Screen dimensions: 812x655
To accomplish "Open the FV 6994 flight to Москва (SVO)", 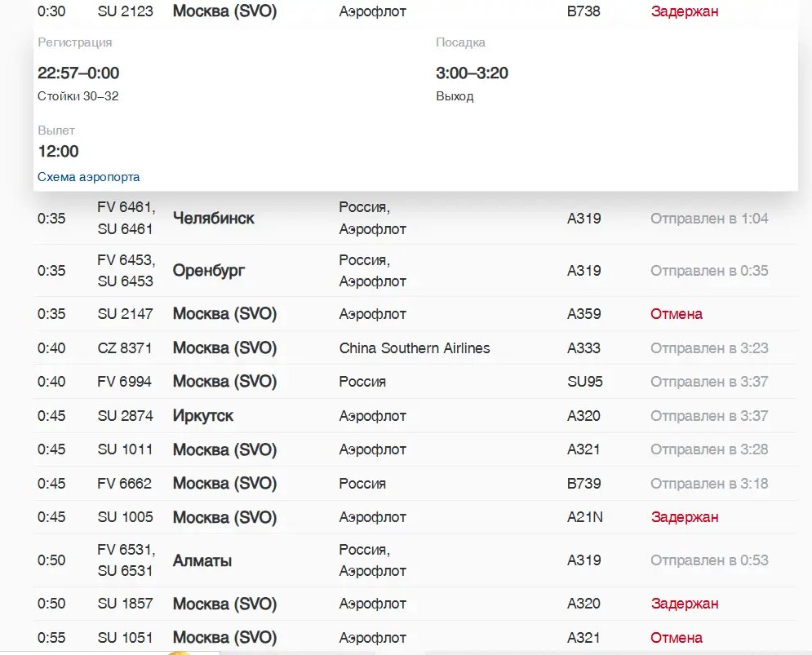I will [415, 382].
